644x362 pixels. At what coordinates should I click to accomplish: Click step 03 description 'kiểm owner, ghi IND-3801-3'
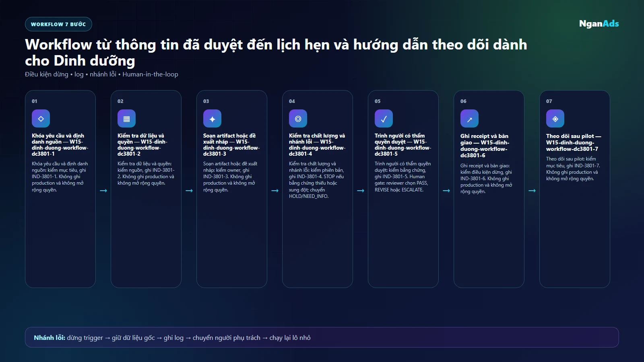point(230,177)
